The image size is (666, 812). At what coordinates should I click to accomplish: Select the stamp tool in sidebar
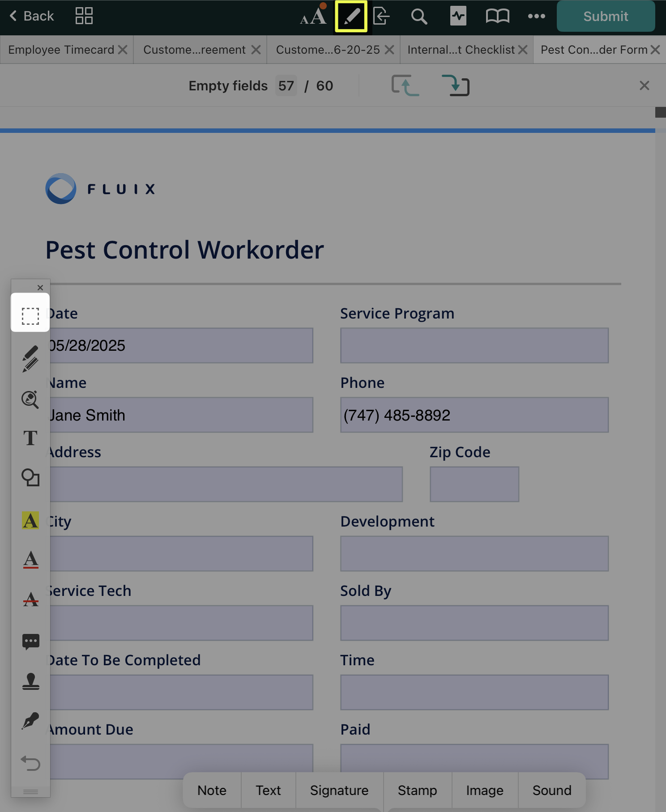pos(30,681)
